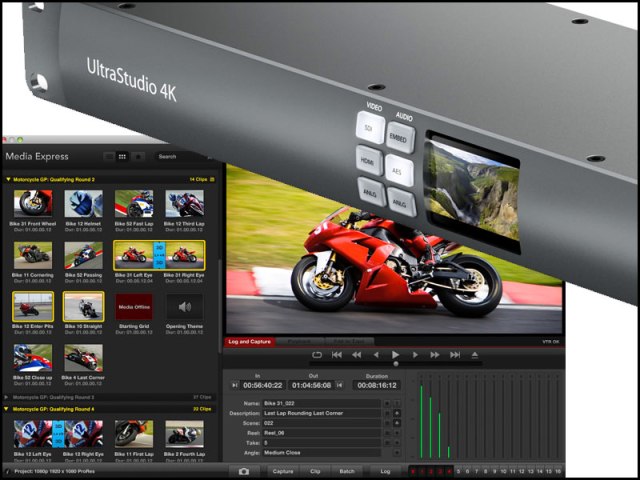Select AES audio button on UltraStudio panel
The image size is (640, 480).
[398, 170]
